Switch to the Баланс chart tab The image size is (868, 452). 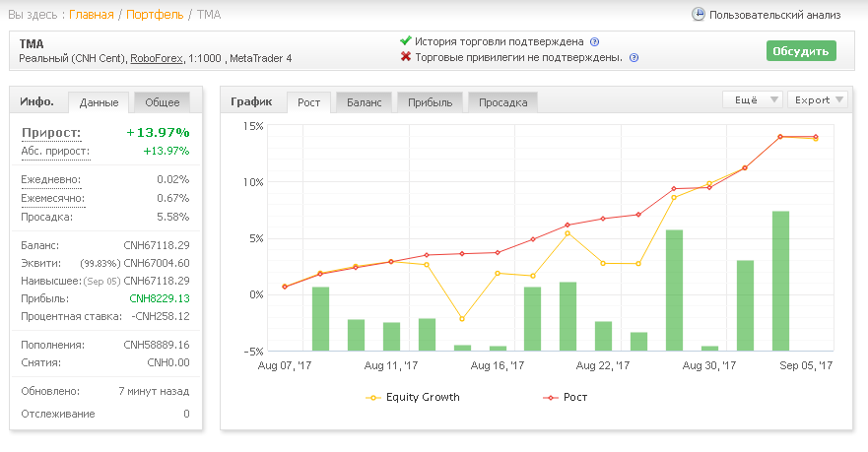coord(365,102)
